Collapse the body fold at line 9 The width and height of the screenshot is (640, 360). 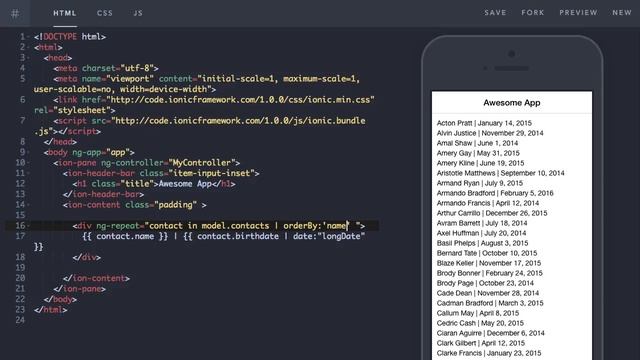28,152
